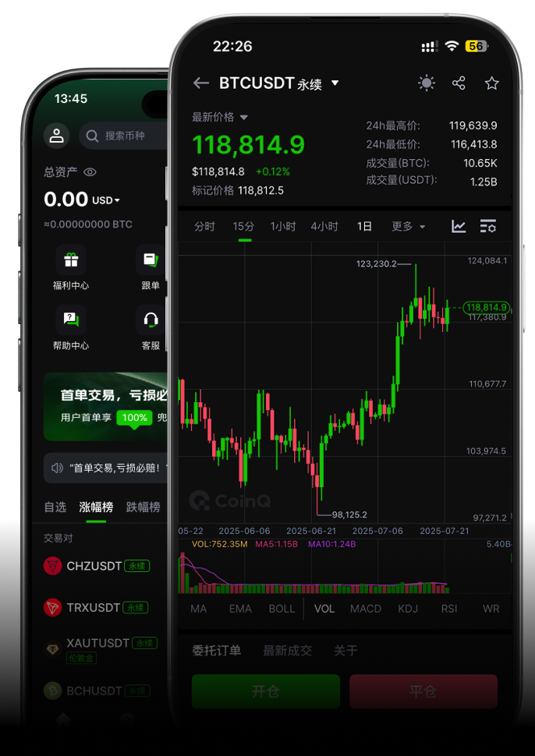
Task: Toggle the light/dark theme sun icon
Action: [426, 83]
